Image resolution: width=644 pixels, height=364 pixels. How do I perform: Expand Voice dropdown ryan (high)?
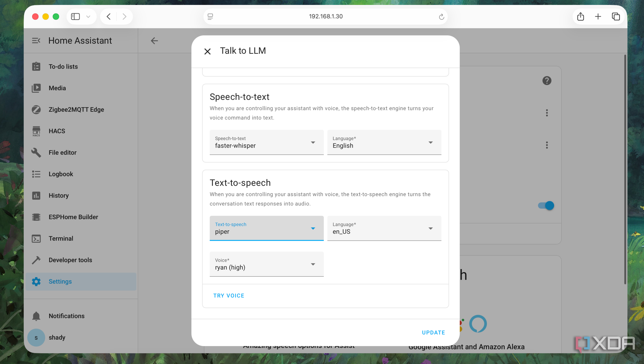[267, 264]
